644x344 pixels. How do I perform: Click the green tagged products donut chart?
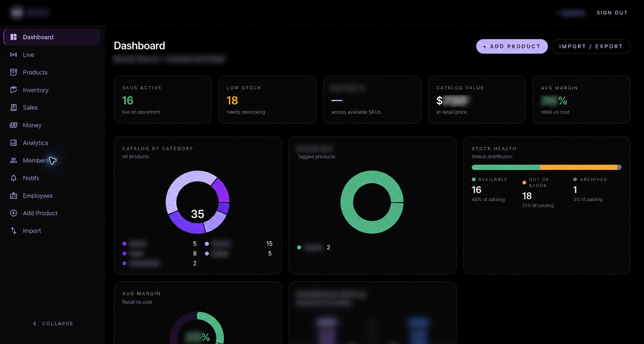tap(372, 202)
